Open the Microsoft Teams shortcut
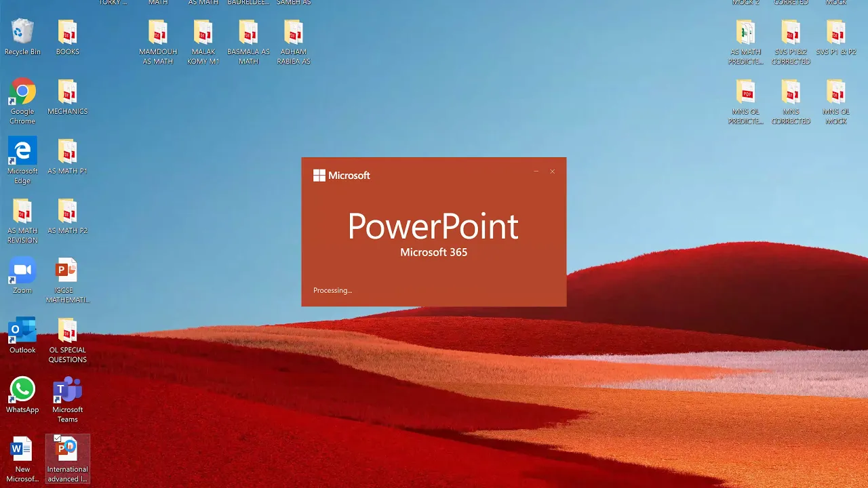Image resolution: width=868 pixels, height=488 pixels. (67, 401)
